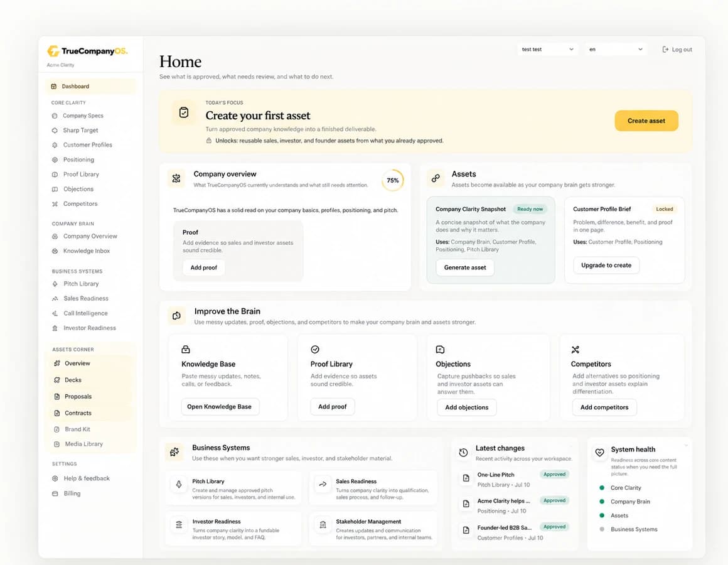The image size is (728, 565).
Task: Click the Assets health status row
Action: point(614,516)
